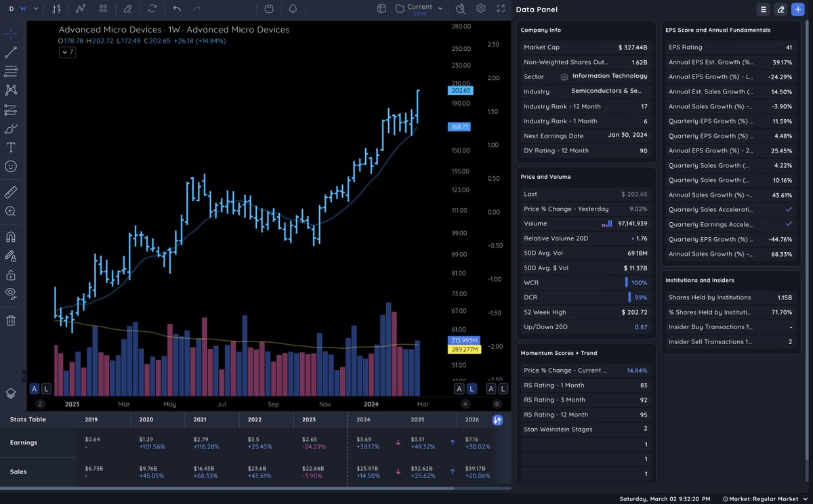This screenshot has width=813, height=504.
Task: Enter fullscreen chart mode
Action: coord(501,9)
